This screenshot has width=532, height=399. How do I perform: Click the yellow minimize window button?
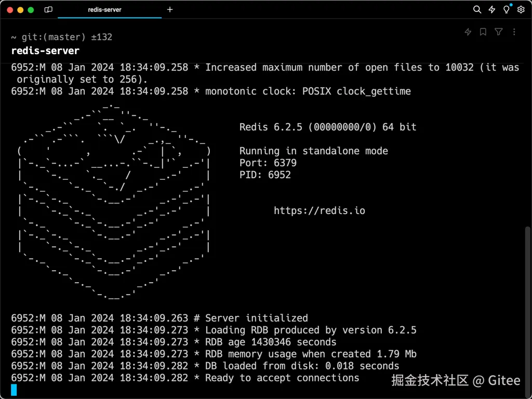tap(20, 10)
